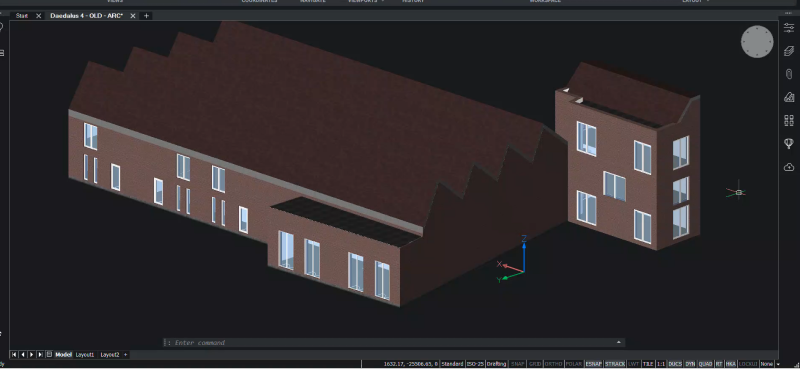The image size is (800, 369).
Task: Toggle SNAP in the status bar
Action: pyautogui.click(x=518, y=364)
